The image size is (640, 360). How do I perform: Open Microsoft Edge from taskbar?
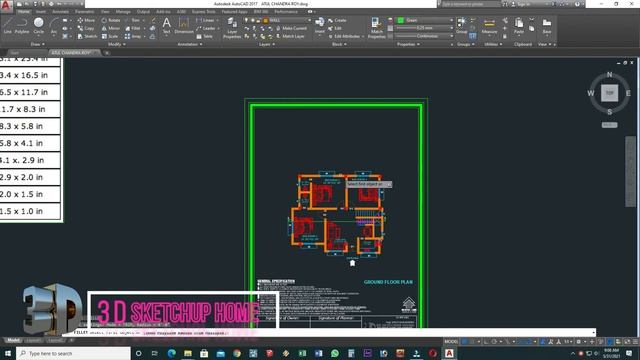pyautogui.click(x=171, y=353)
